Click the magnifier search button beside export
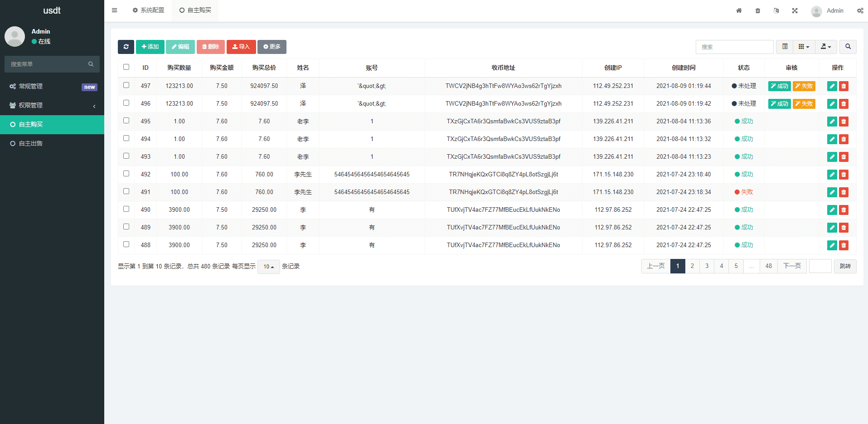 click(848, 47)
